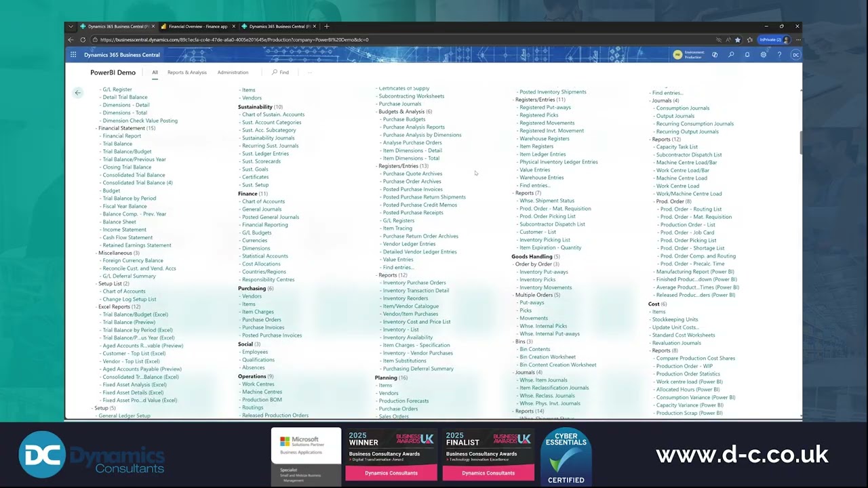Open the notifications bell icon
The height and width of the screenshot is (488, 868).
point(747,55)
